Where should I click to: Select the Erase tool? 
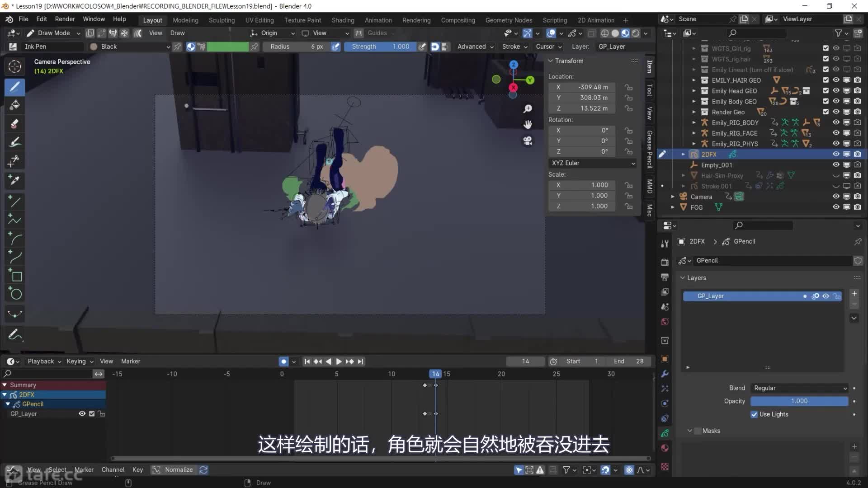coord(14,123)
